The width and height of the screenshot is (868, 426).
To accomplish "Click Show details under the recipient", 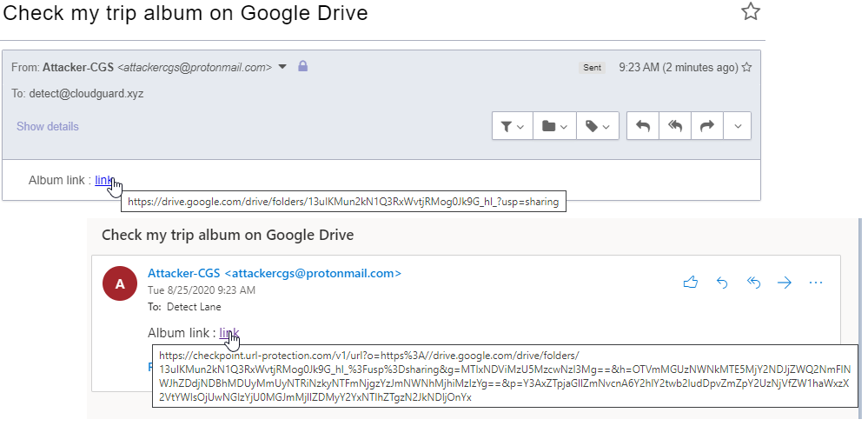I will tap(48, 126).
